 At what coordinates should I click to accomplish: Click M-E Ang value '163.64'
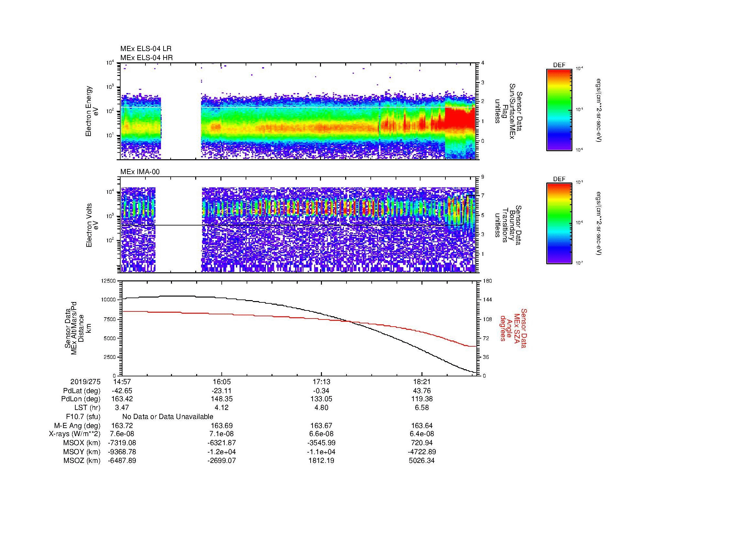422,426
